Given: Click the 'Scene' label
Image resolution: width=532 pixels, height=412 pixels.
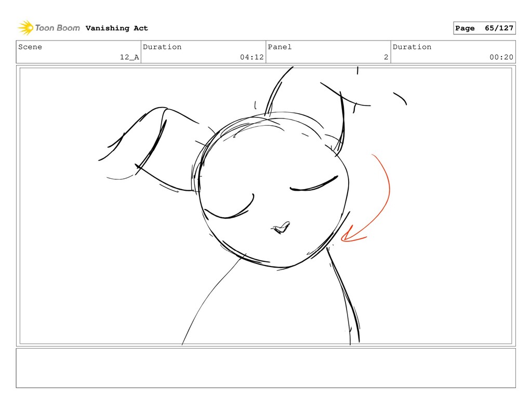Looking at the screenshot, I should coord(30,47).
